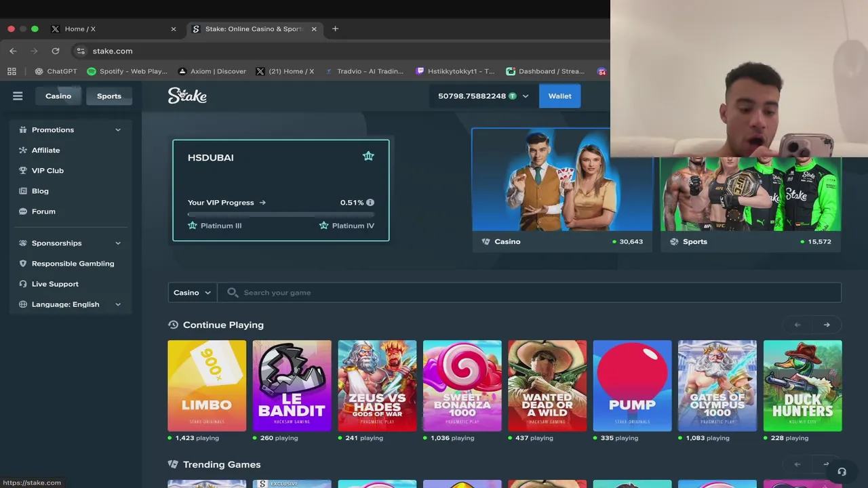The image size is (868, 488).
Task: Open Zeus vs Hades game
Action: pyautogui.click(x=377, y=386)
